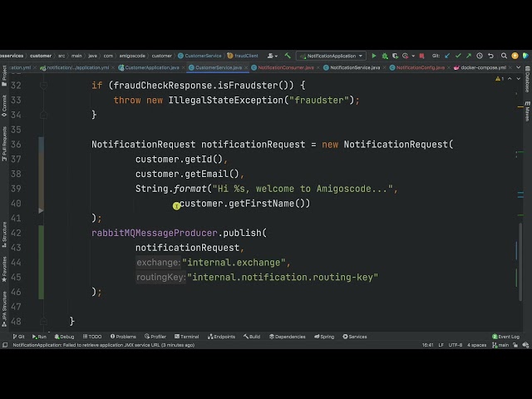The width and height of the screenshot is (532, 399).
Task: Place caret on rabbitMQMessageProducer on line 42
Action: coord(155,233)
